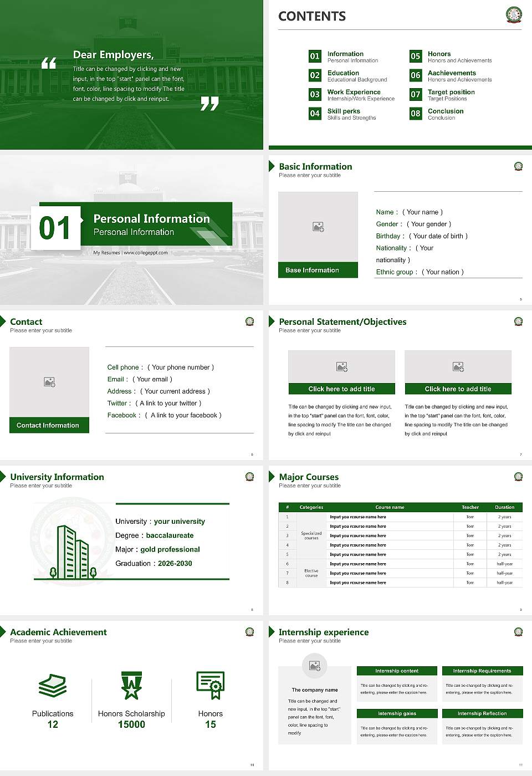532x776 pixels.
Task: Click the Honors certificate icon
Action: (x=211, y=685)
